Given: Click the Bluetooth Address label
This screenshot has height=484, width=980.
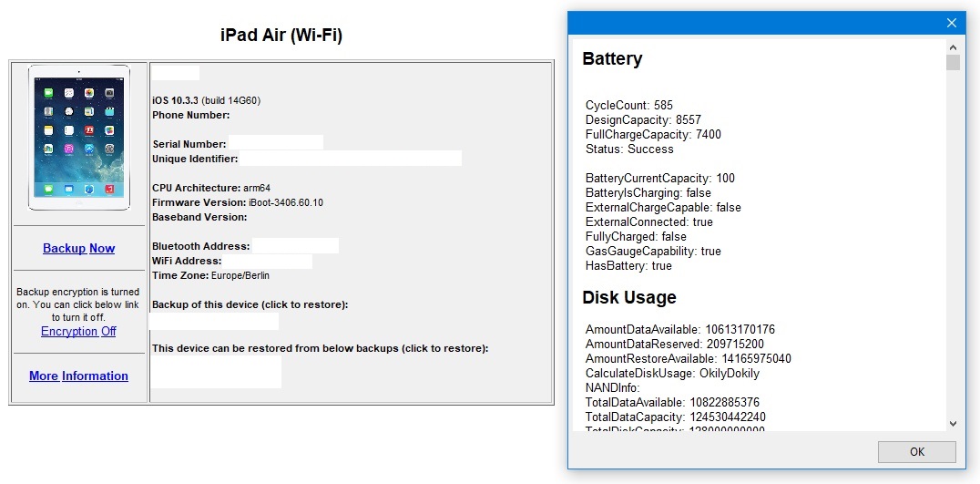Looking at the screenshot, I should click(201, 246).
